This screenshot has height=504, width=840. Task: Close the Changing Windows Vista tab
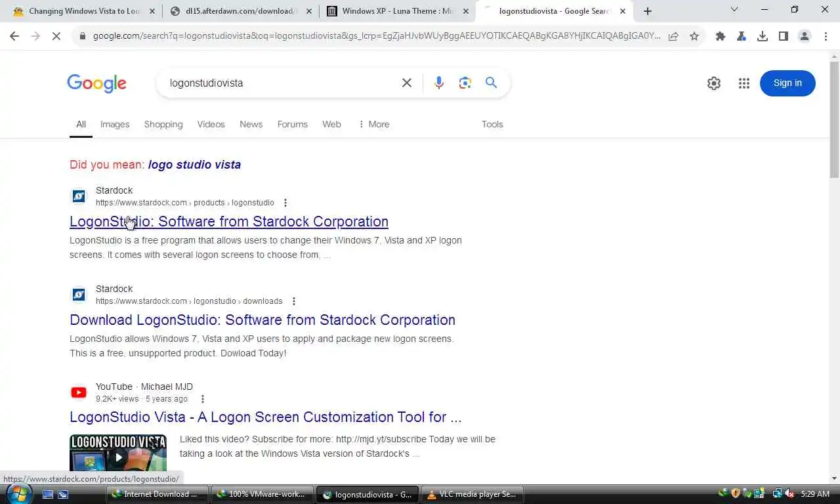[152, 11]
